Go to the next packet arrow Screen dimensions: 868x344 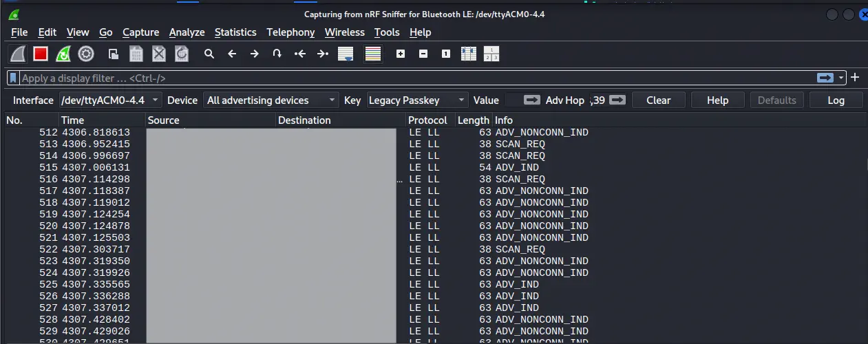(x=254, y=54)
